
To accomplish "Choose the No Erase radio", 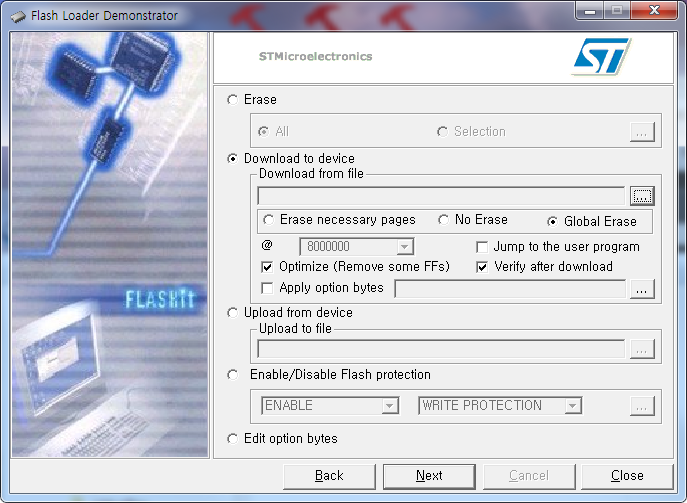I will (x=443, y=220).
